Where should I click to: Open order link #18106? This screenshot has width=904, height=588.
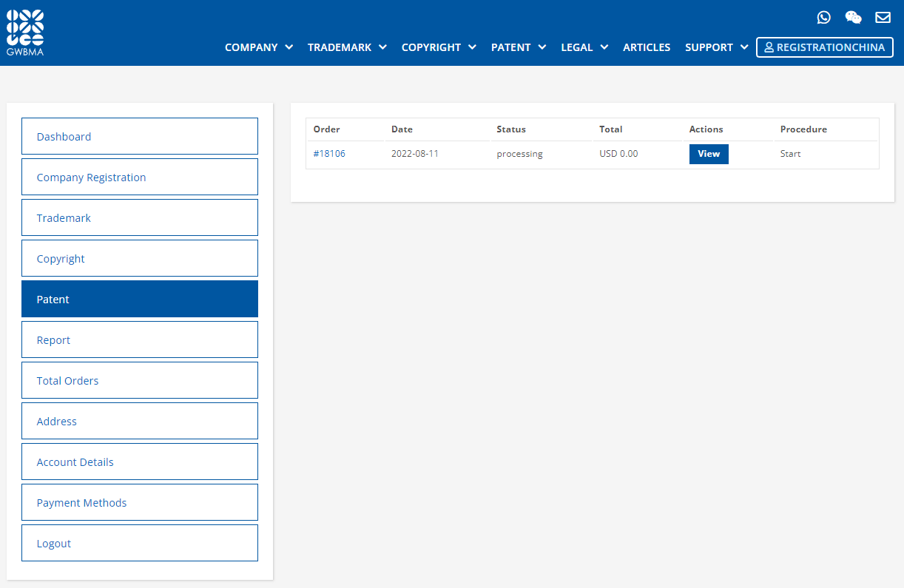(x=329, y=154)
